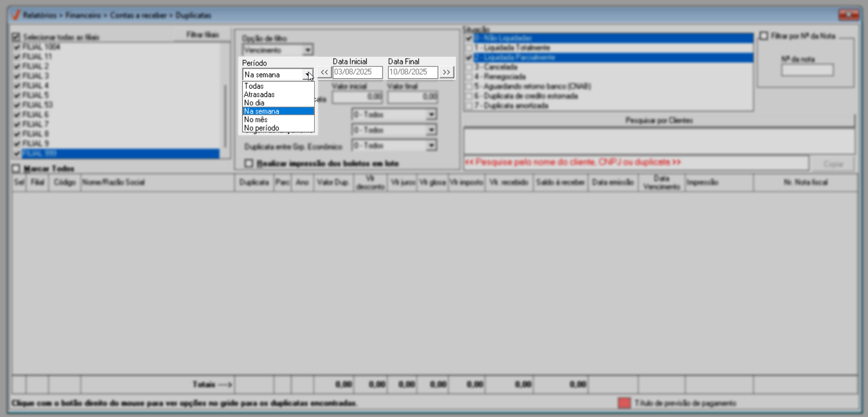
Task: Click the 'Vlr imposto' column header
Action: click(x=466, y=182)
